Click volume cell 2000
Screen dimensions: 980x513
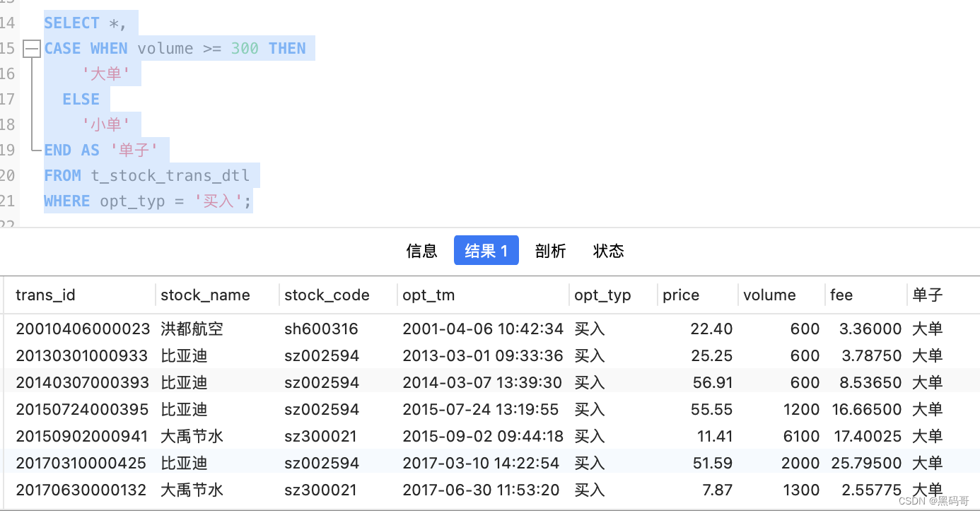(800, 463)
